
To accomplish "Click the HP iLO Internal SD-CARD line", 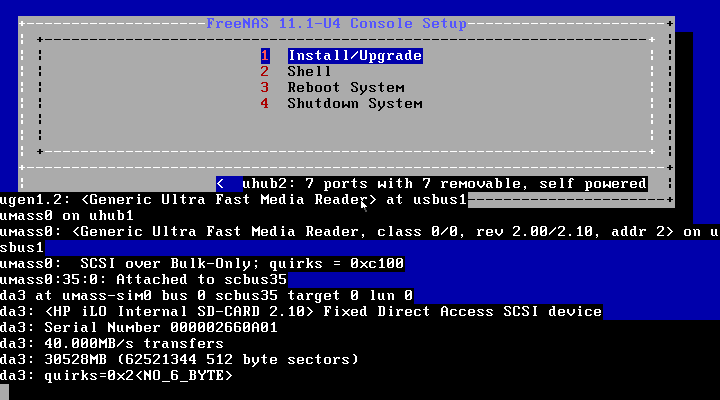I will (301, 311).
